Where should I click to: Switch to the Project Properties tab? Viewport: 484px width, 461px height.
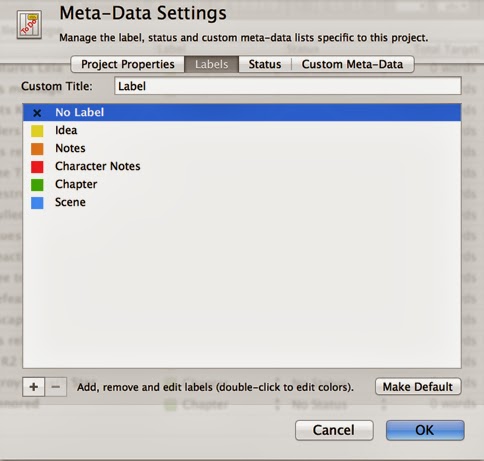128,64
